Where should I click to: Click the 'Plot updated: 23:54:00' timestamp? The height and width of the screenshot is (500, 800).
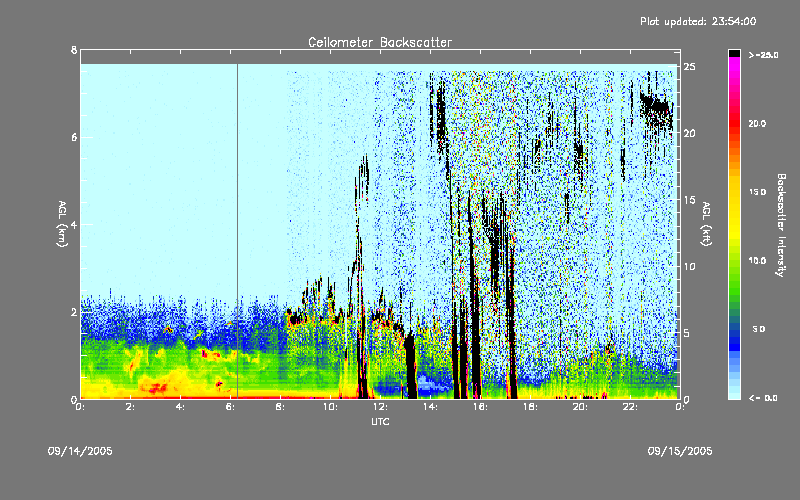698,21
